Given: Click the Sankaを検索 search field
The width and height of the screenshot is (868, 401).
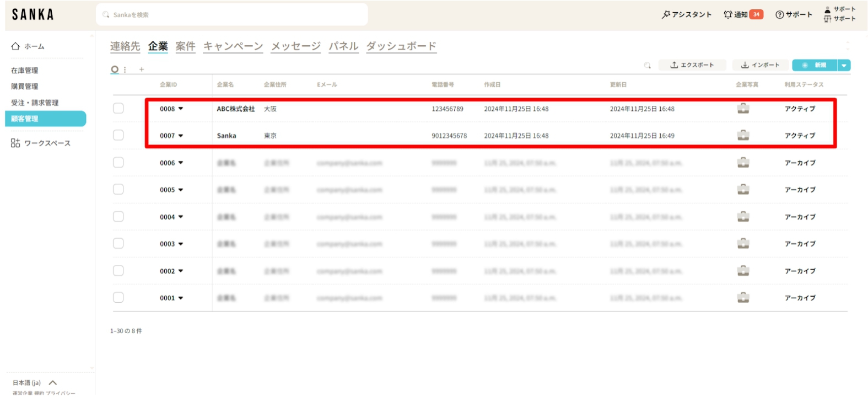Looking at the screenshot, I should (x=231, y=15).
